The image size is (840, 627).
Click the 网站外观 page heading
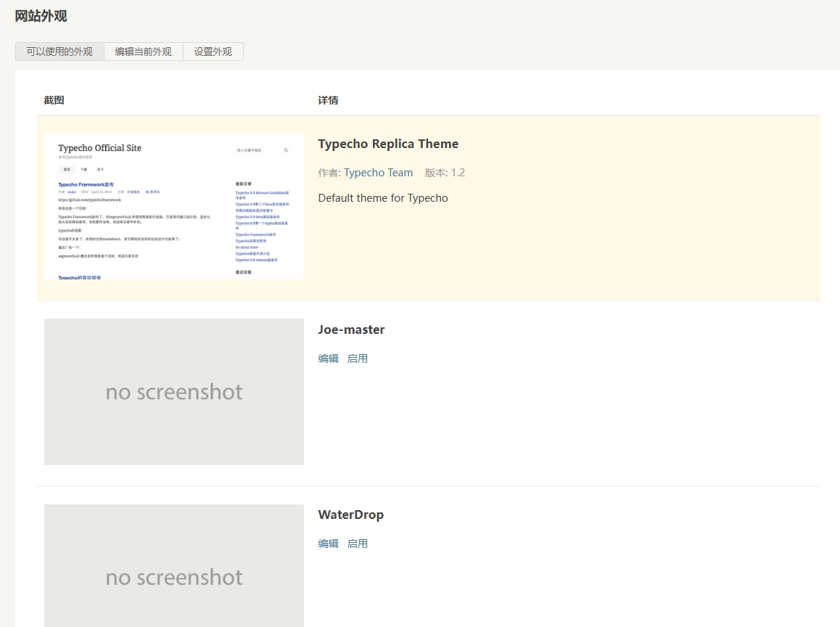(41, 16)
